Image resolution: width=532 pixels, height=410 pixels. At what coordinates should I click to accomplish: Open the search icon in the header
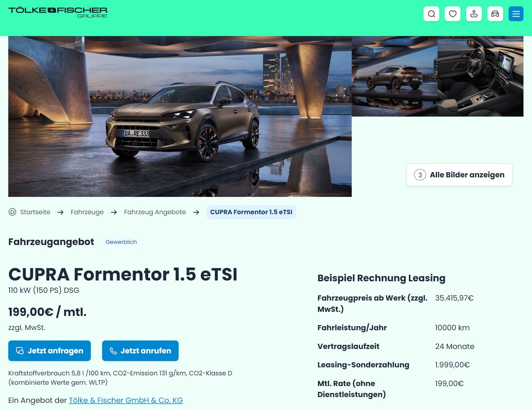(431, 14)
